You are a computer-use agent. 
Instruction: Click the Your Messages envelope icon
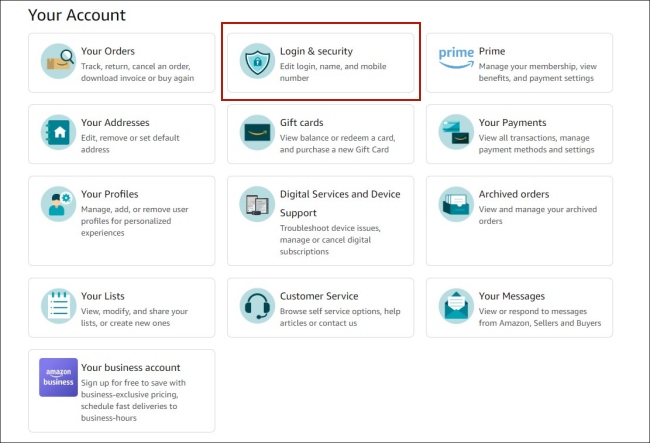point(456,306)
